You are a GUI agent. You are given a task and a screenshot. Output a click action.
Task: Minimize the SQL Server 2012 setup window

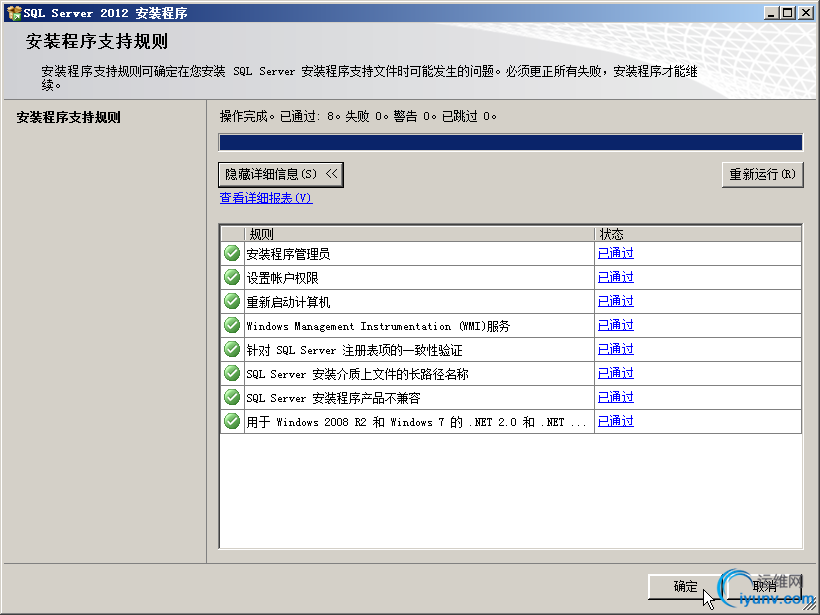(770, 13)
